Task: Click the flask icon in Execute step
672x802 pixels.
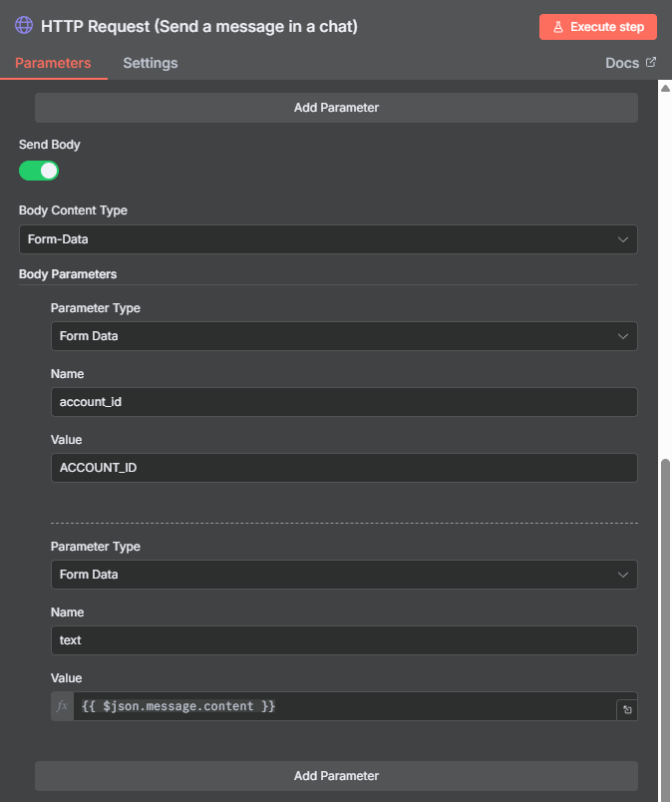Action: click(558, 27)
